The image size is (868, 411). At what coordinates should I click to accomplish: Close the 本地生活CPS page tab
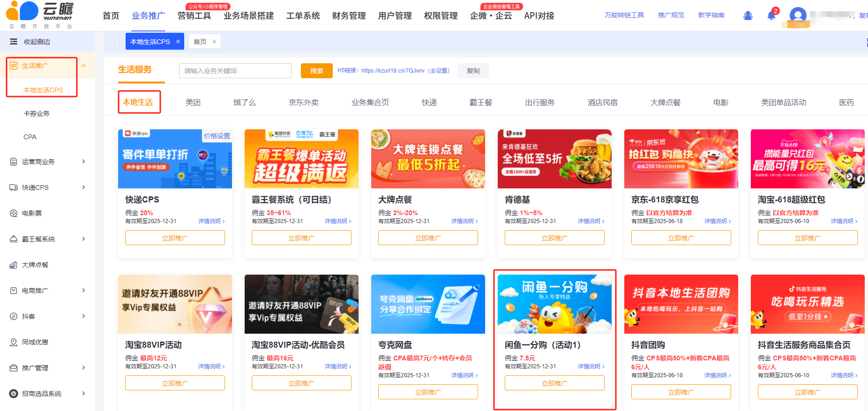point(178,42)
